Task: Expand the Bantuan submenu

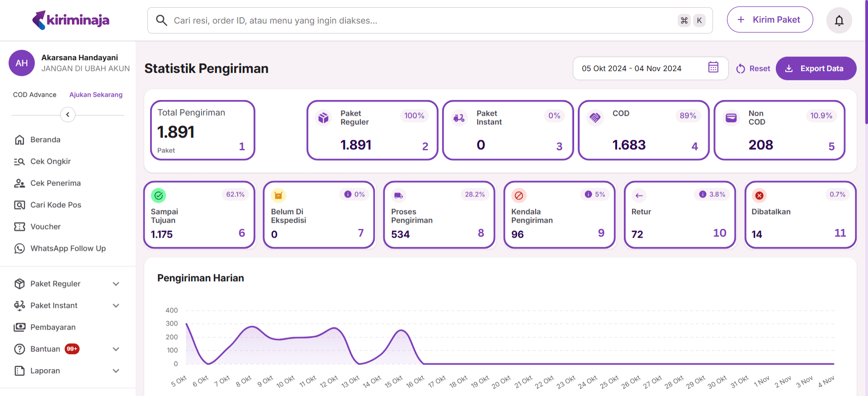Action: click(116, 349)
